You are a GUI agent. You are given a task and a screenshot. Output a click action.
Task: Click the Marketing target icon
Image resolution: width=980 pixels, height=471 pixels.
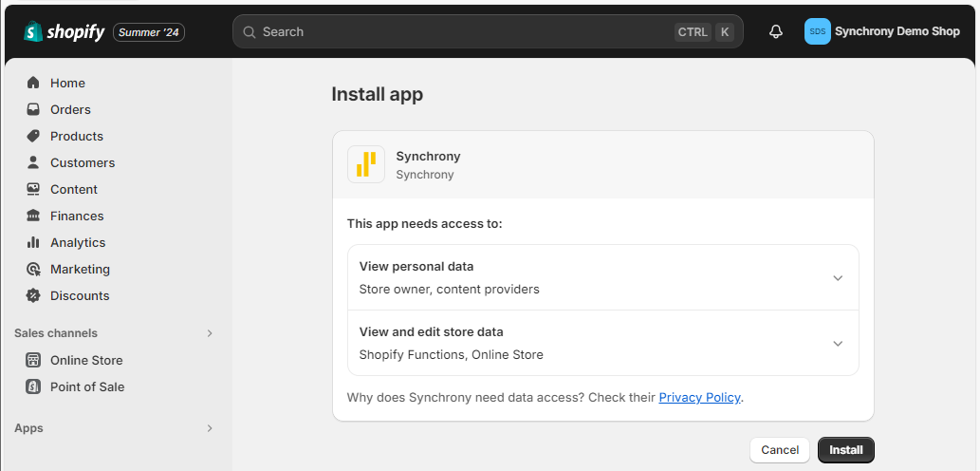coord(33,269)
